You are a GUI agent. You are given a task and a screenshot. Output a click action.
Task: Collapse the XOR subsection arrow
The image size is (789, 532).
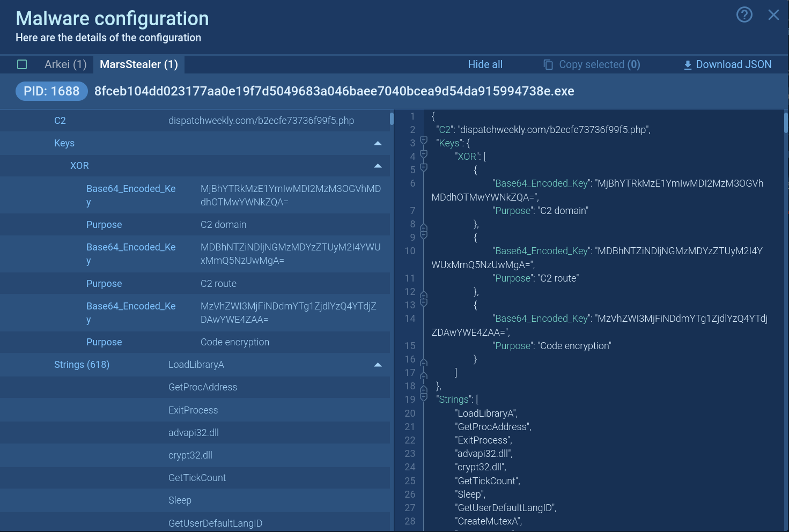378,166
